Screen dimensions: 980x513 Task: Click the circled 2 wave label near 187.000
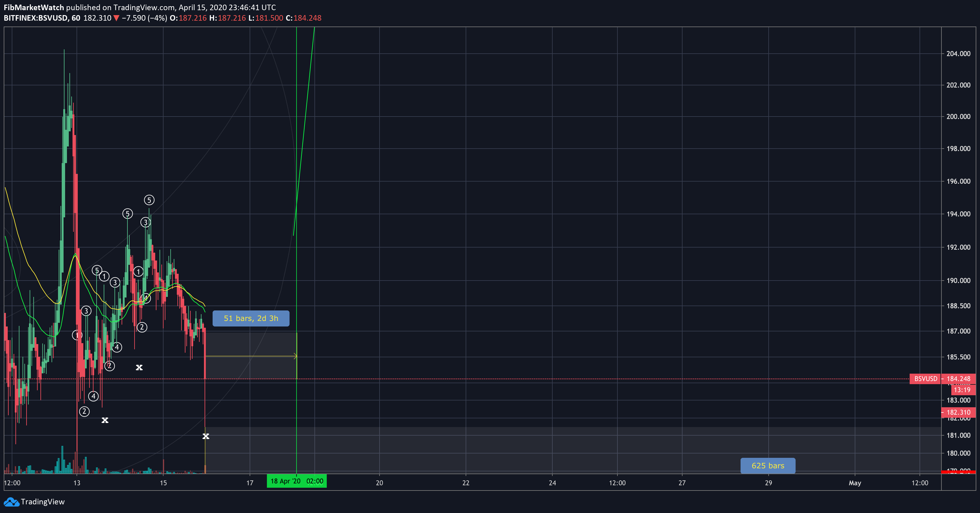pyautogui.click(x=142, y=327)
